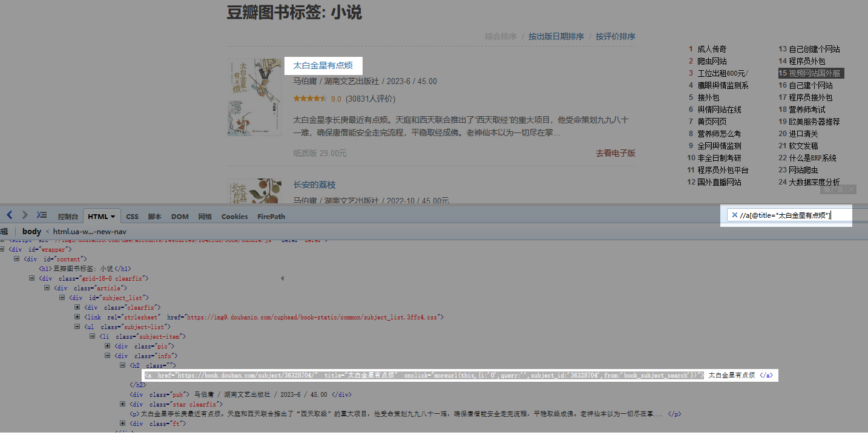Screen dimensions: 868x438
Task: Click the Firebug back arrow icon
Action: point(10,215)
